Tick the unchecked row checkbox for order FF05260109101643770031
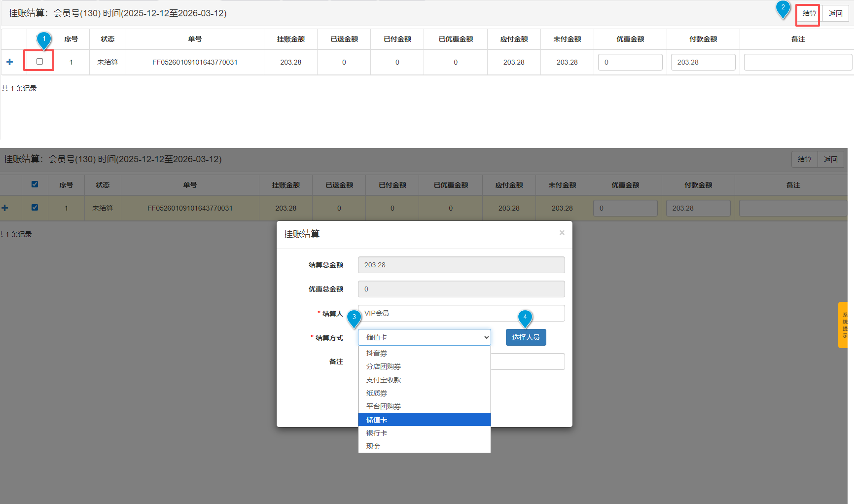Image resolution: width=854 pixels, height=504 pixels. coord(39,62)
